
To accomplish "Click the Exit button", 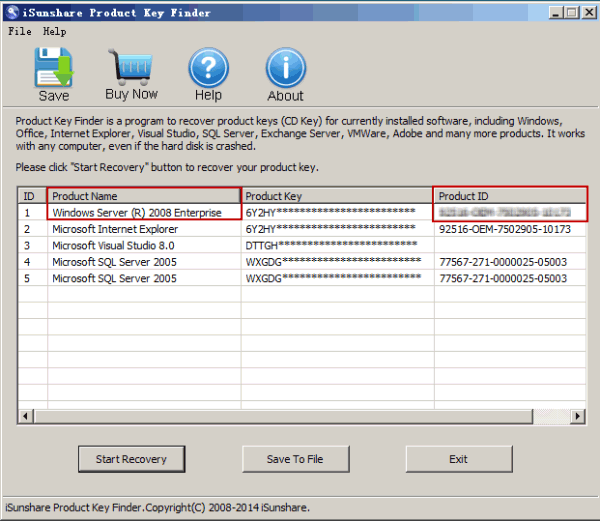I will coord(459,459).
